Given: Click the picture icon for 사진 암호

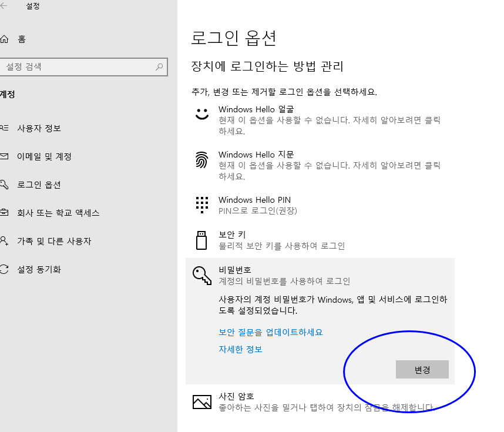Looking at the screenshot, I should point(202,402).
